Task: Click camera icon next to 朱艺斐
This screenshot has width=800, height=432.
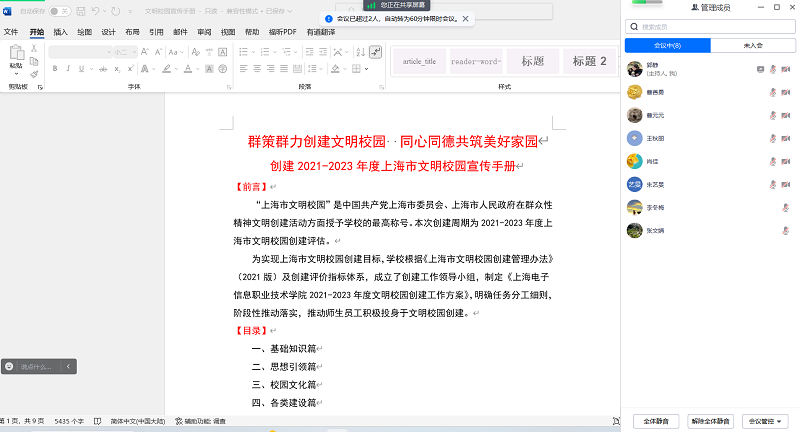Action: click(x=786, y=184)
